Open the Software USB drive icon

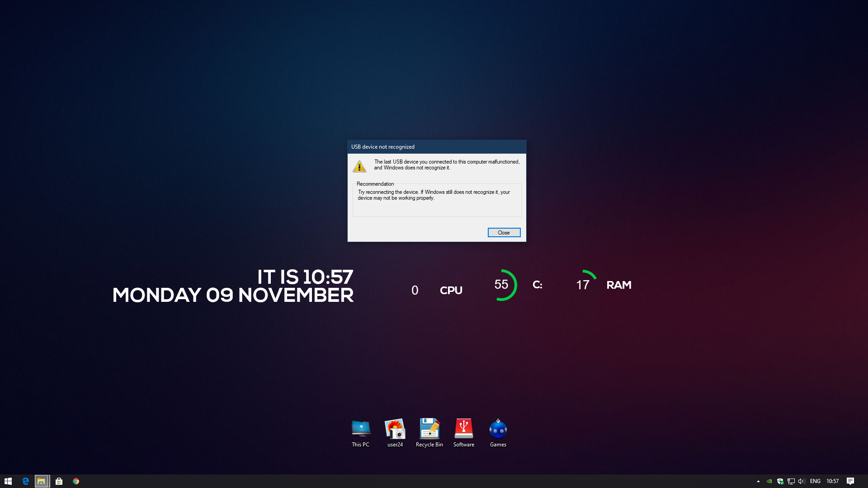coord(463,429)
